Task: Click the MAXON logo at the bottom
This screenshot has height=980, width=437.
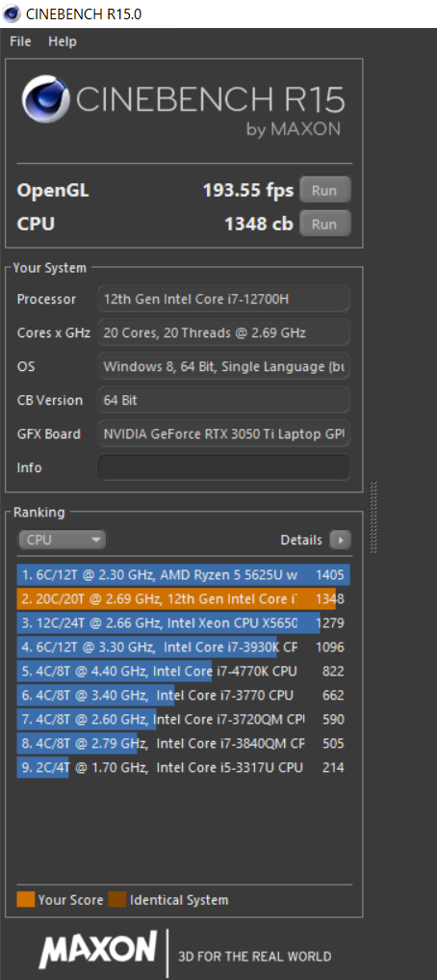Action: pos(98,949)
